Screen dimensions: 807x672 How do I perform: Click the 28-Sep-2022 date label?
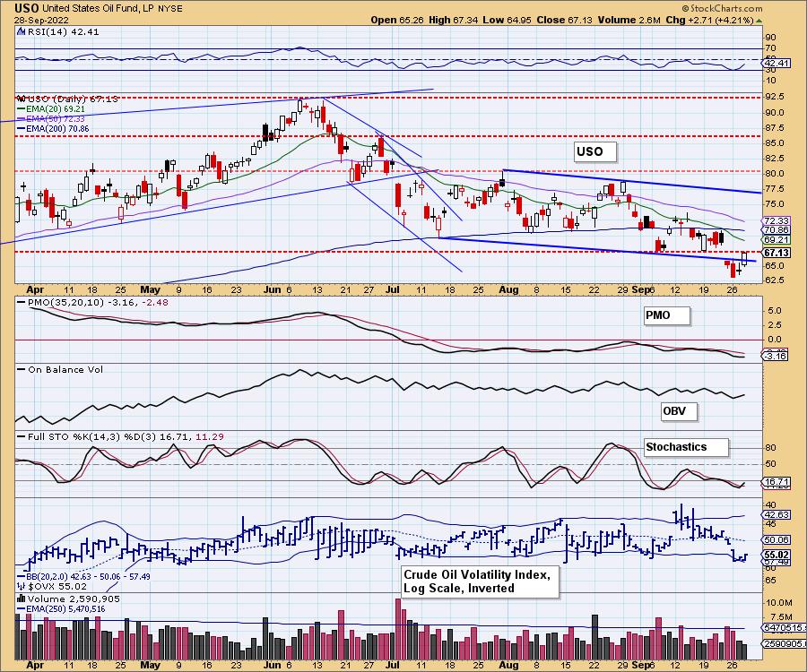click(39, 20)
